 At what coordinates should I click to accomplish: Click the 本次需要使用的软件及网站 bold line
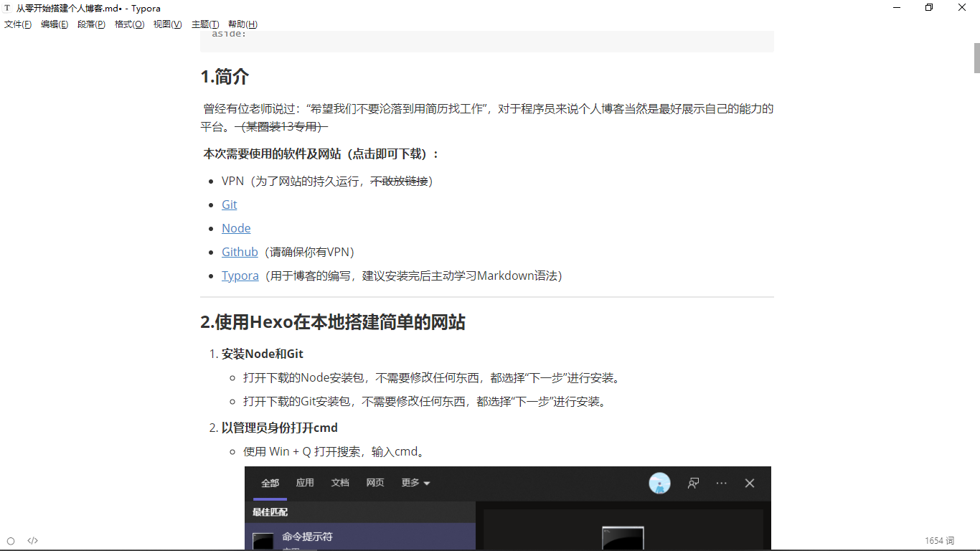[321, 154]
